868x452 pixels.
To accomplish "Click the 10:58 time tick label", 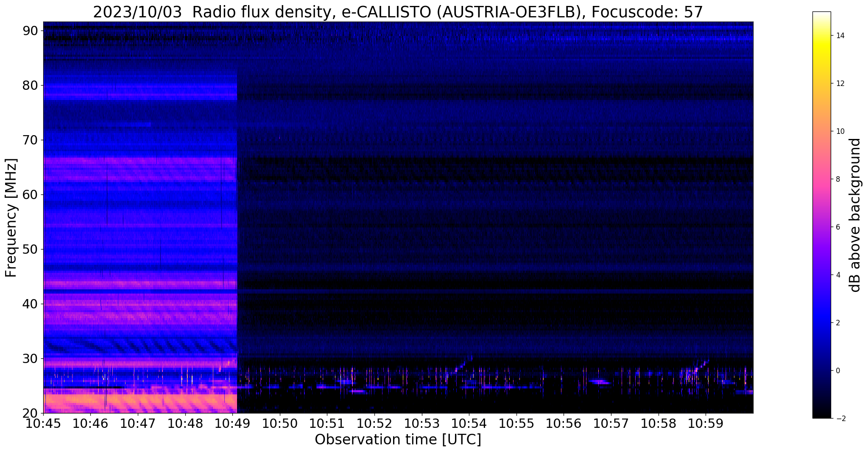I will (659, 423).
